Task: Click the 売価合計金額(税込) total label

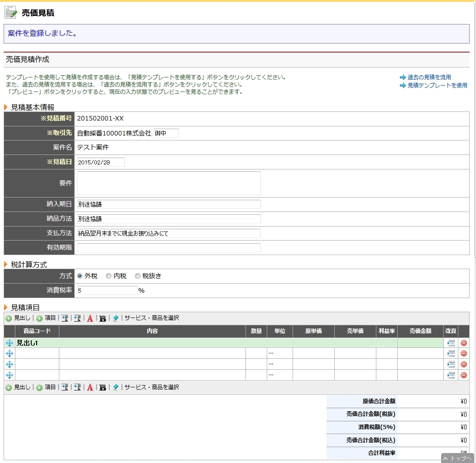Action: point(371,440)
